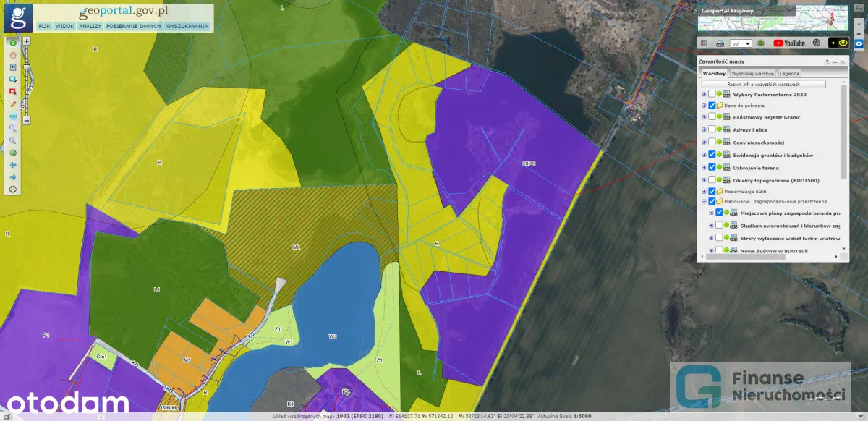
Task: Open the ANALIZY menu
Action: [x=90, y=26]
